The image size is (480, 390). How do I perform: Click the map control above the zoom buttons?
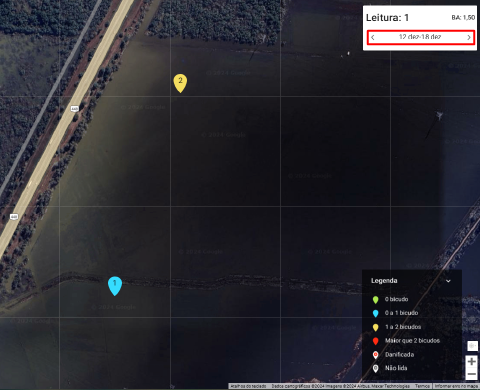click(x=472, y=346)
